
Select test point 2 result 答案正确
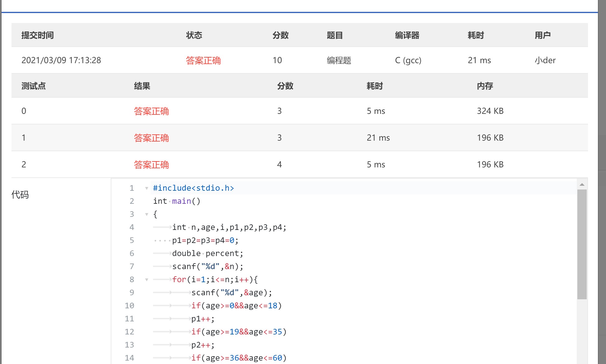pos(151,165)
